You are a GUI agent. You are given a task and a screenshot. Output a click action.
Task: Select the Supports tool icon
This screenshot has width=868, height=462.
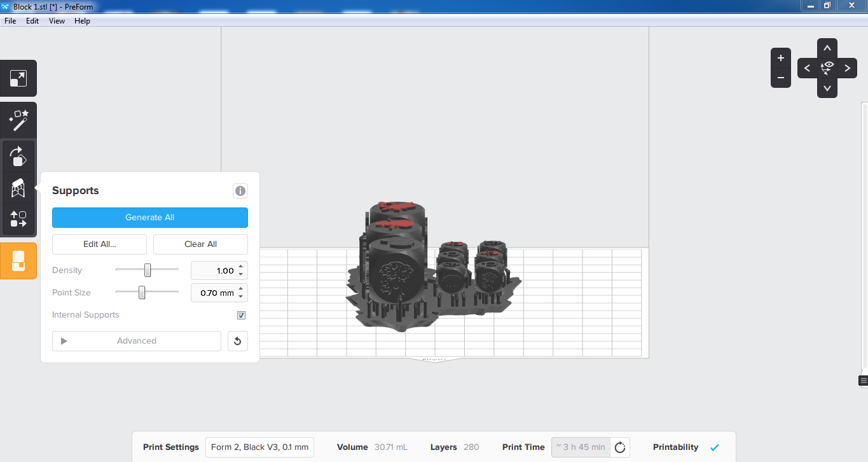coord(18,188)
